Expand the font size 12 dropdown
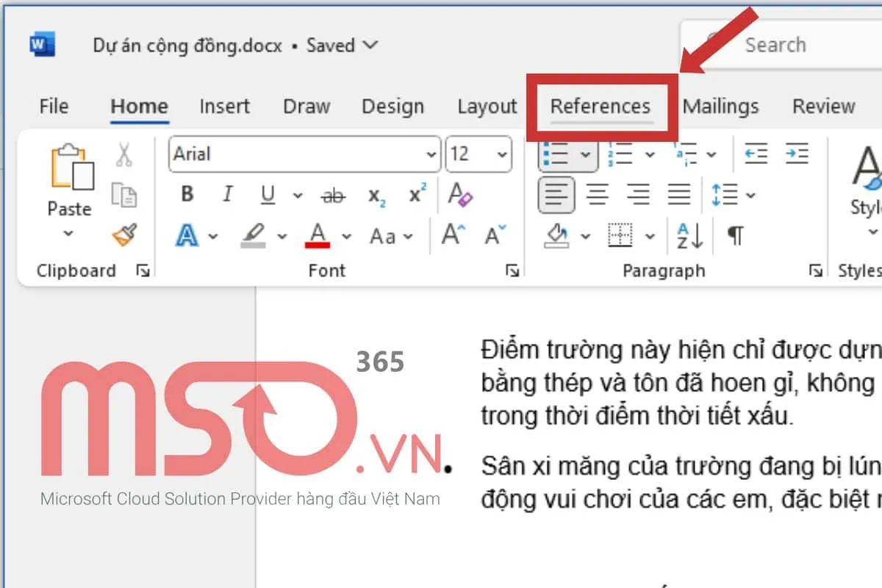 [503, 154]
